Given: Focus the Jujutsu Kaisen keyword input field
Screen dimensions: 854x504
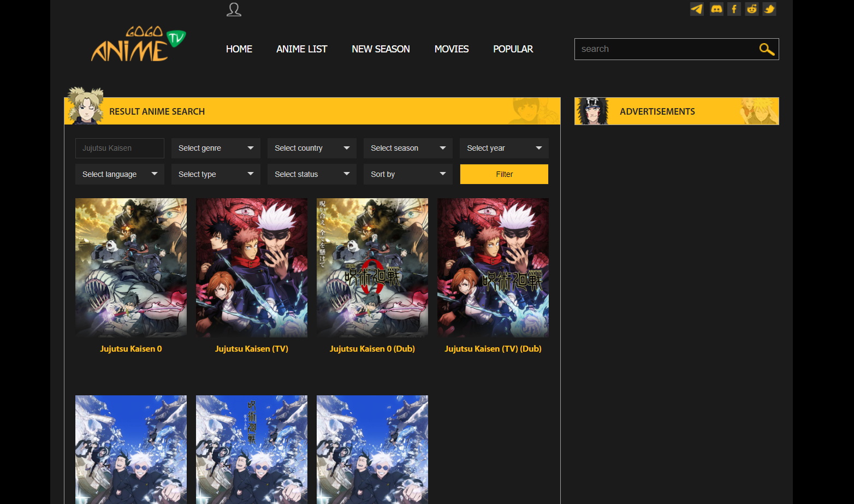Looking at the screenshot, I should (120, 148).
